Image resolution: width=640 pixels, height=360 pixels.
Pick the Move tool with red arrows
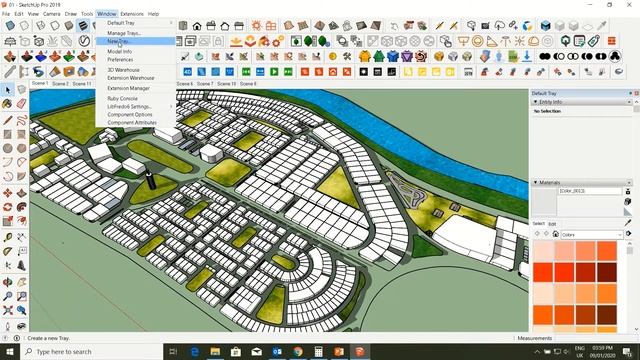(7, 193)
